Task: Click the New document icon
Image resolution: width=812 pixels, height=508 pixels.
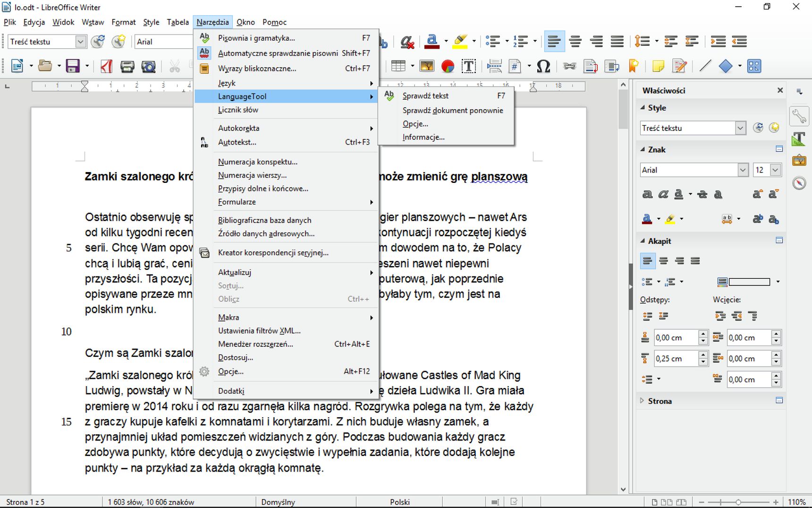Action: 17,66
